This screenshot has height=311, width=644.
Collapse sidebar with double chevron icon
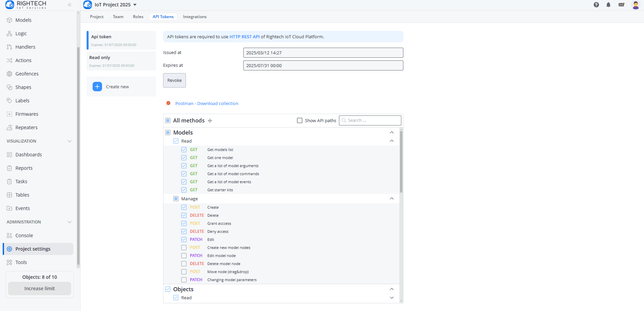[x=69, y=5]
